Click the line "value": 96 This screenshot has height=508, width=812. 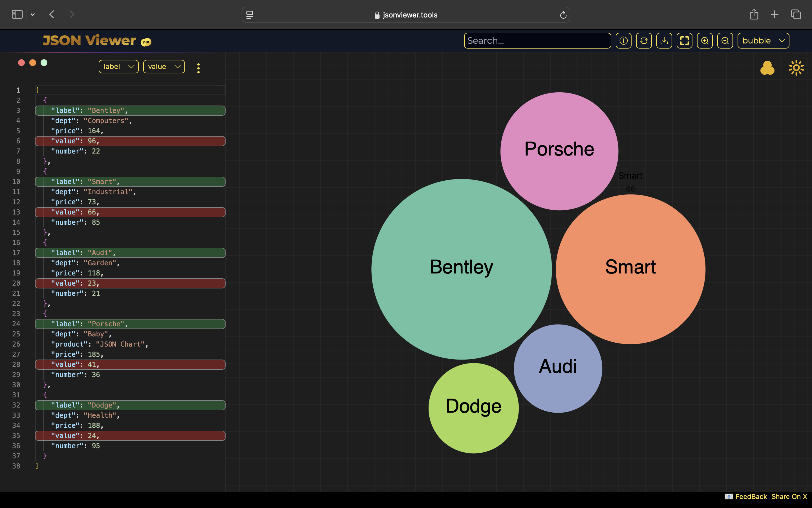tap(130, 141)
